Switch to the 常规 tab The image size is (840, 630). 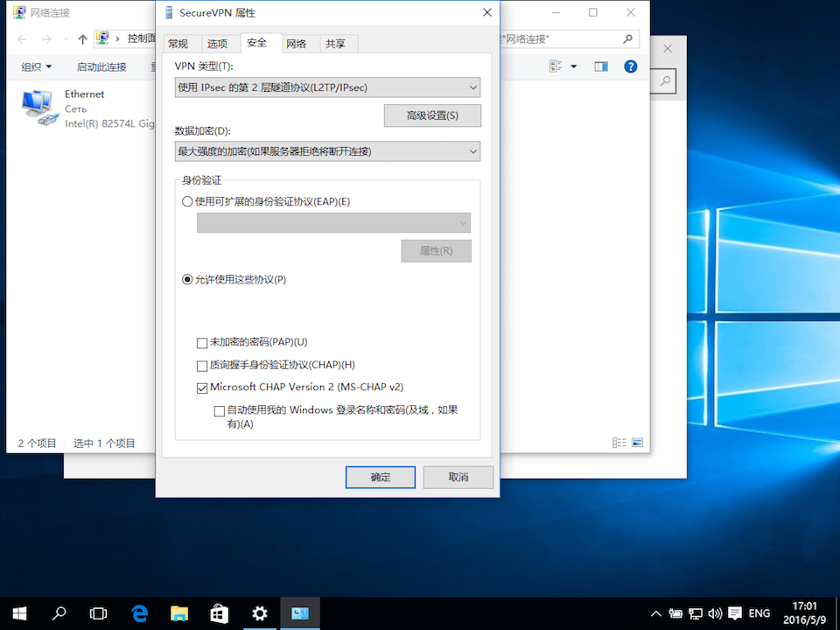point(178,44)
